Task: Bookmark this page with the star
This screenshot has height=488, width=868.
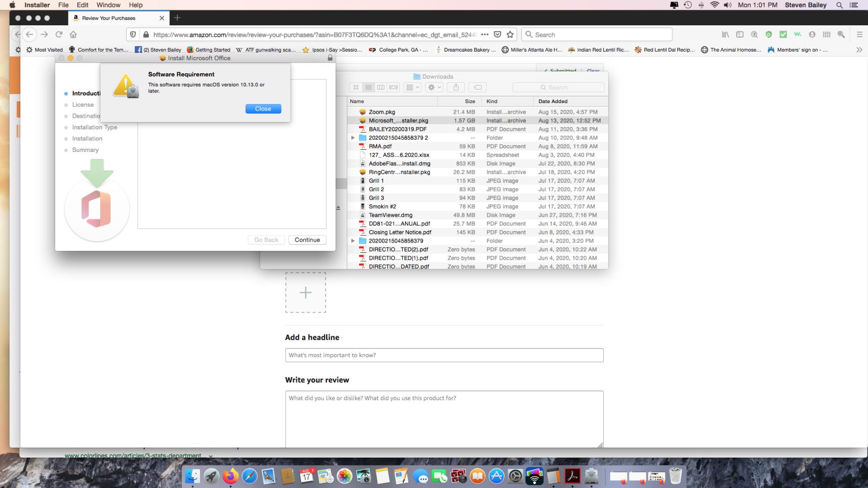Action: point(510,35)
